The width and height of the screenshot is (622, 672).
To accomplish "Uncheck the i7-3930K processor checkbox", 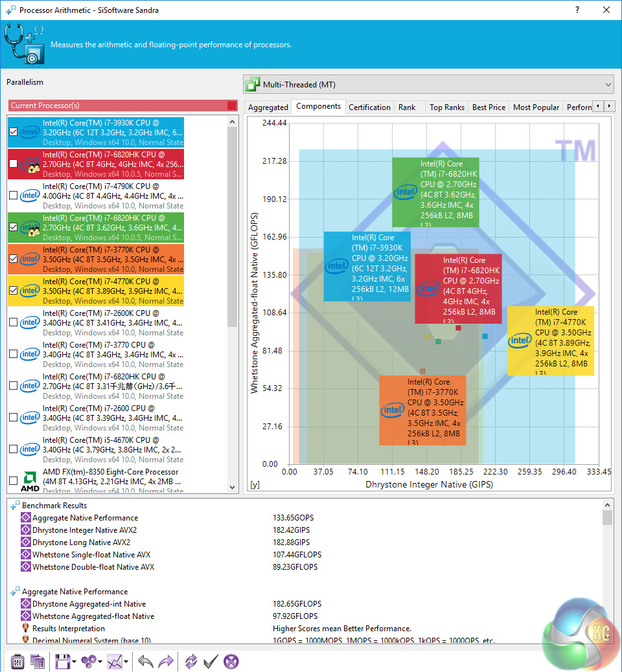I will [14, 131].
